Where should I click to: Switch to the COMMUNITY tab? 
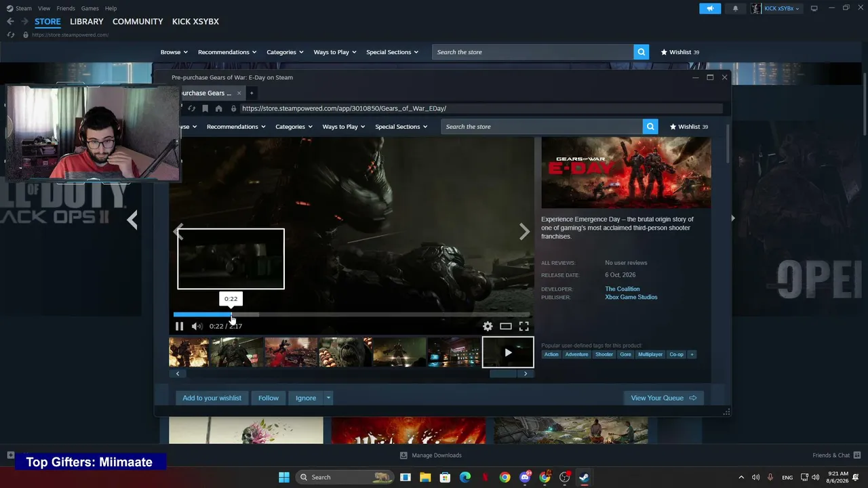(x=138, y=22)
